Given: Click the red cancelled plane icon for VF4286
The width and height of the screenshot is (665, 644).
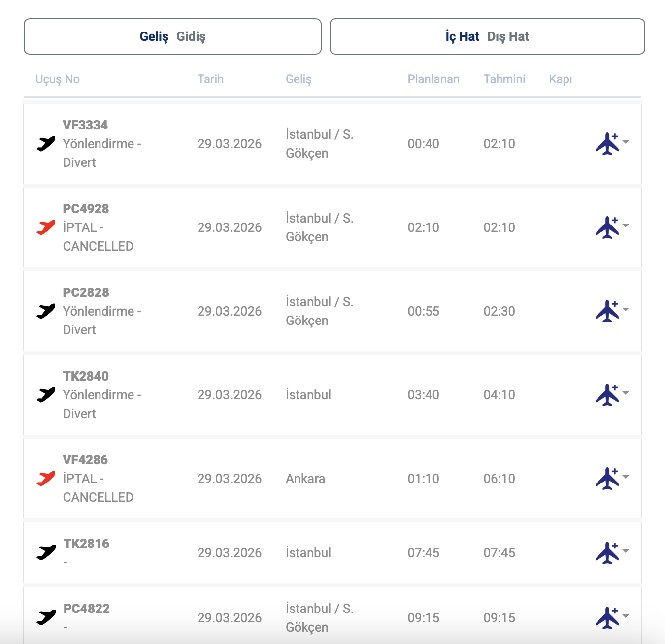Looking at the screenshot, I should pos(46,479).
